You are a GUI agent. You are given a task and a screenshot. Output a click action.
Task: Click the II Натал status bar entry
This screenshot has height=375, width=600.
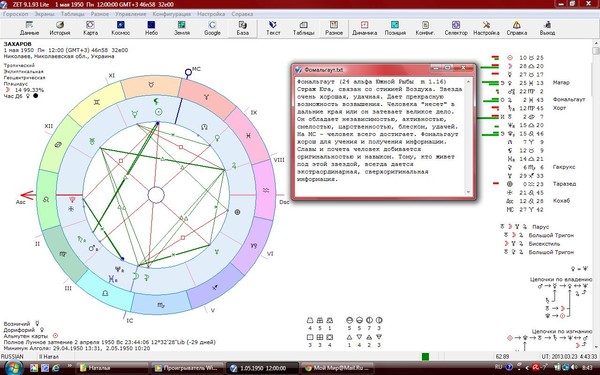49,356
